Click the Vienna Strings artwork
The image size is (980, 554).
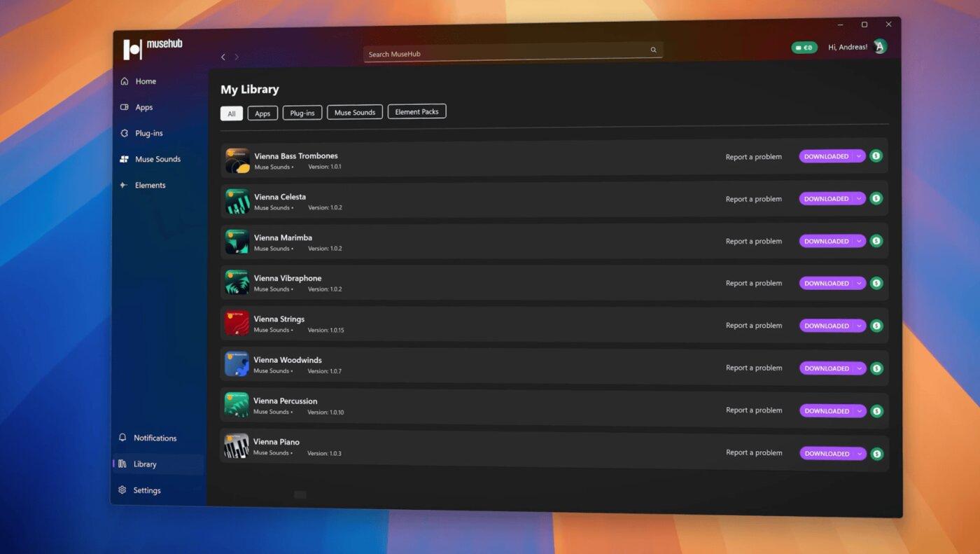[237, 324]
